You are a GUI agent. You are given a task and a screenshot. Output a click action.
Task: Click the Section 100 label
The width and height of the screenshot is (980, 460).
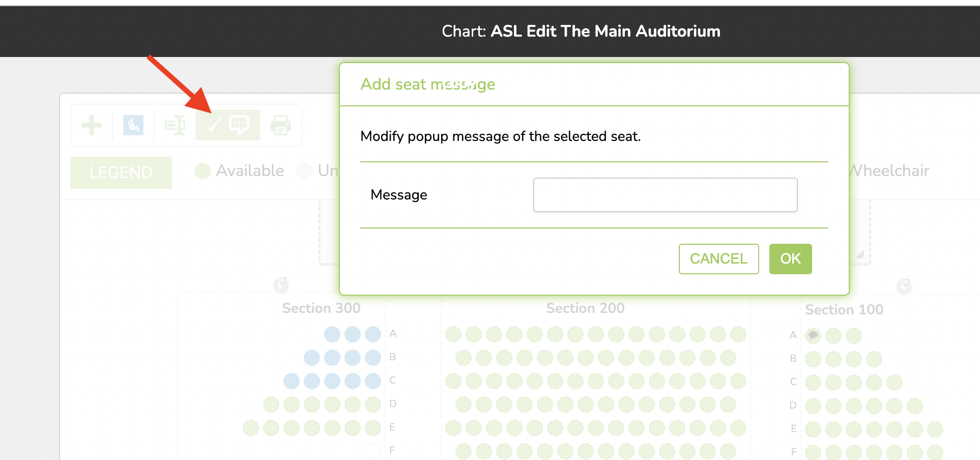click(x=844, y=310)
